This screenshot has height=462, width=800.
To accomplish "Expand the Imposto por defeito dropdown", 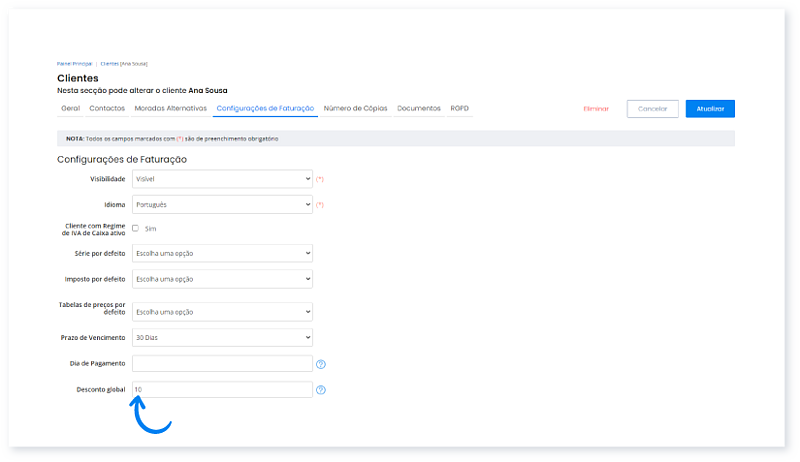I will [x=222, y=278].
